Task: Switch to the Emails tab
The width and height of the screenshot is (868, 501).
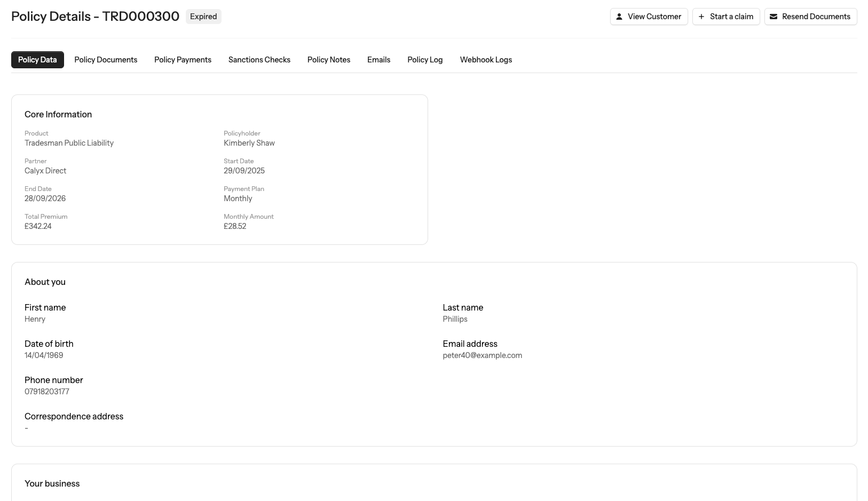Action: (378, 60)
